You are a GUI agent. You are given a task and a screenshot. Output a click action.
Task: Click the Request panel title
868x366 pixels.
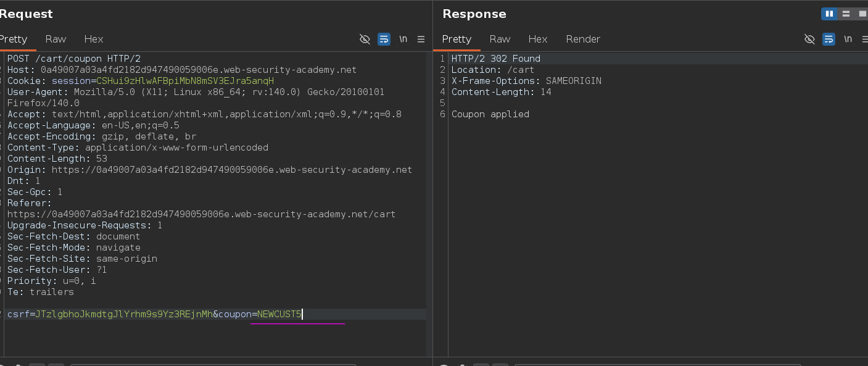(x=27, y=14)
